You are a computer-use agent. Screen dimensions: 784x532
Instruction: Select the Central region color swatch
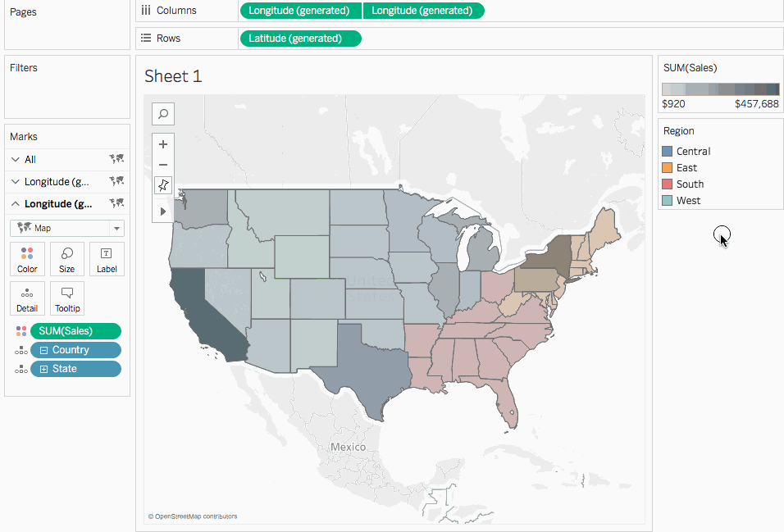tap(667, 151)
